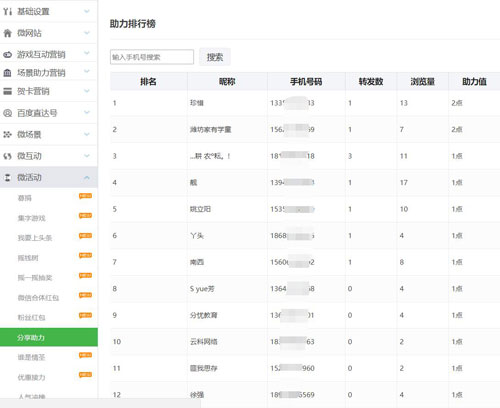500x408 pixels.
Task: Click the rank number 11 cell
Action: coord(117,368)
